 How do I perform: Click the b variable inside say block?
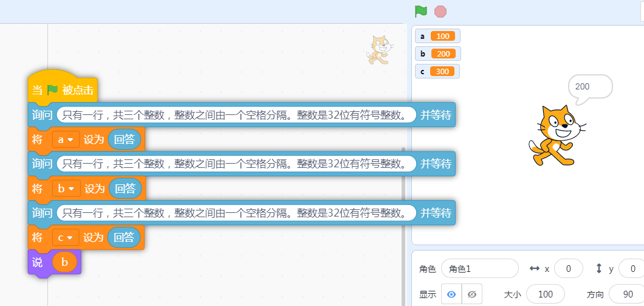tap(64, 262)
